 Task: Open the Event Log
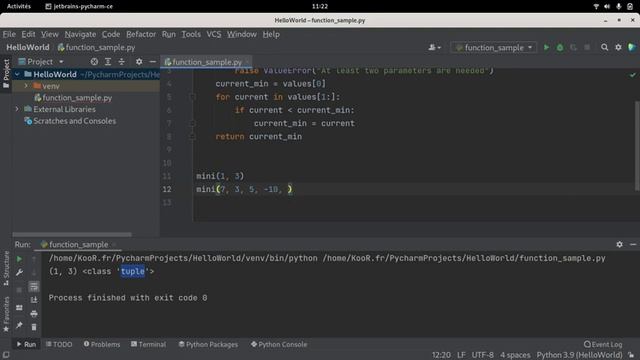(x=603, y=344)
